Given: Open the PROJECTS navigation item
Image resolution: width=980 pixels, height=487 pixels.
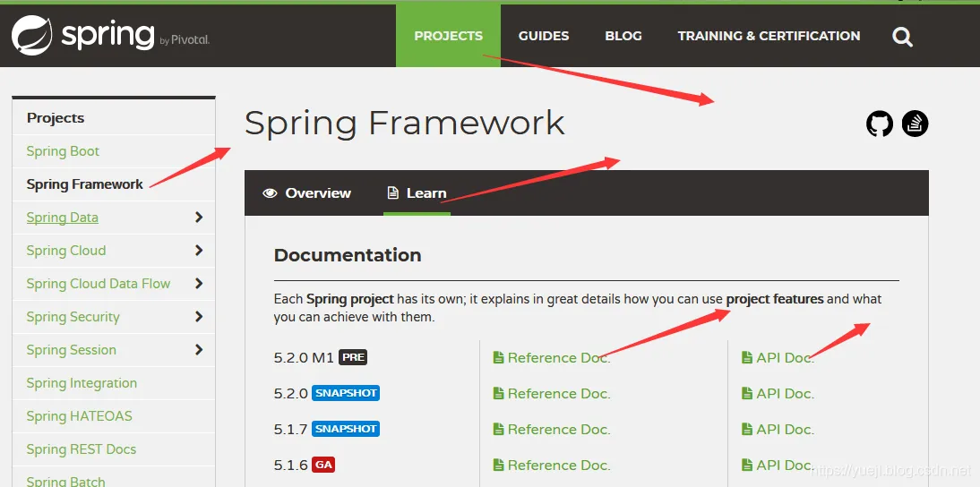Looking at the screenshot, I should pos(448,36).
